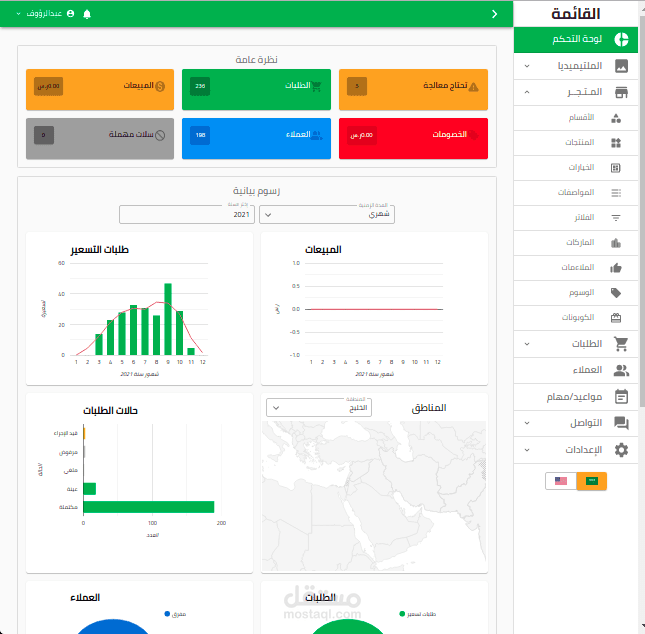Open the الخليج region dropdown
The image size is (645, 634).
click(x=319, y=408)
